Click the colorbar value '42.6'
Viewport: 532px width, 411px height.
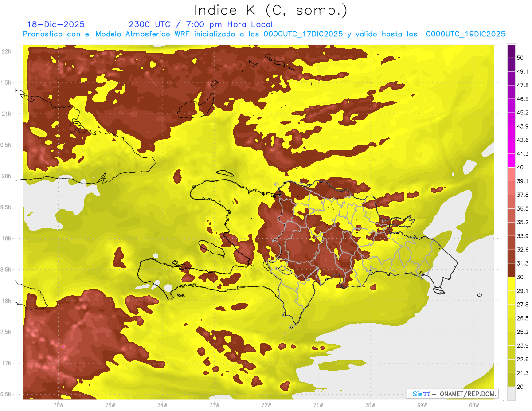point(523,140)
